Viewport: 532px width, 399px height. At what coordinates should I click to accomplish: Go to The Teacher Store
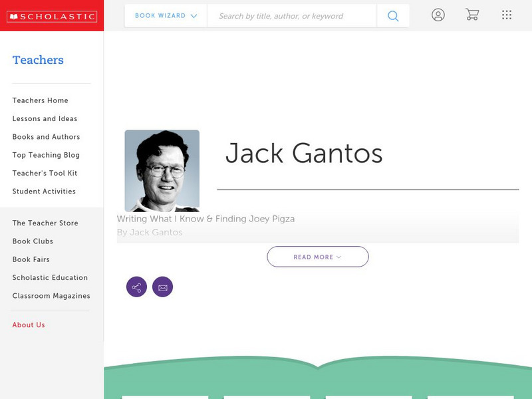point(44,223)
